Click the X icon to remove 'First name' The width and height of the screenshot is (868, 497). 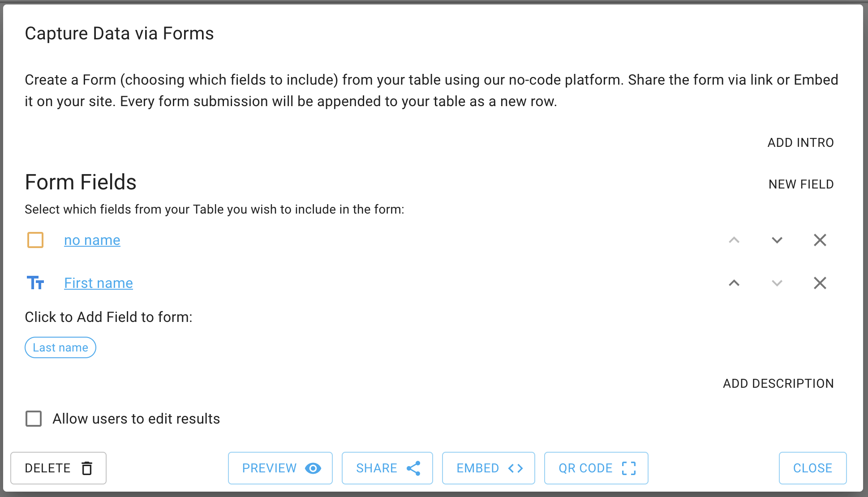pyautogui.click(x=821, y=283)
